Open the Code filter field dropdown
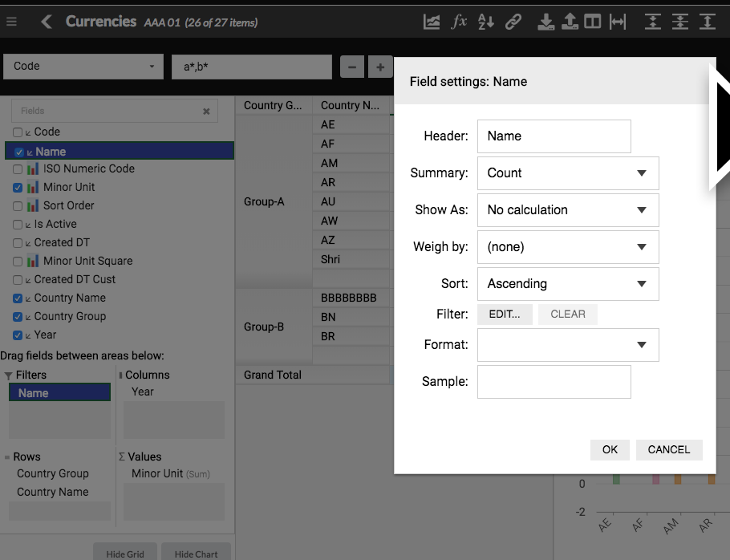Image resolution: width=730 pixels, height=560 pixels. point(83,67)
